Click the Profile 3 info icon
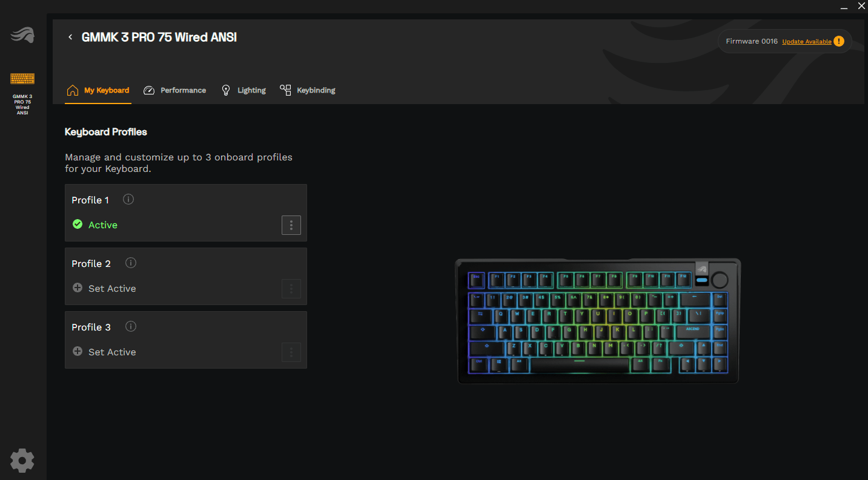The width and height of the screenshot is (868, 480). [x=131, y=326]
